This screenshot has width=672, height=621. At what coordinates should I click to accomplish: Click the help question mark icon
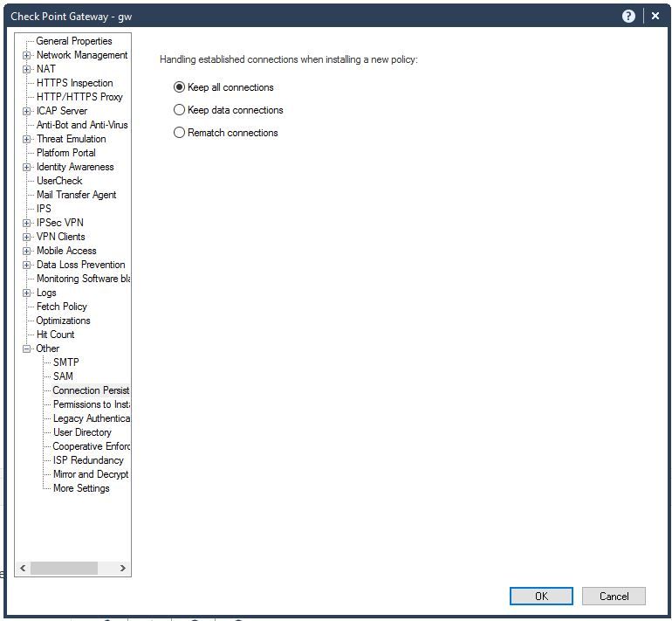coord(628,16)
